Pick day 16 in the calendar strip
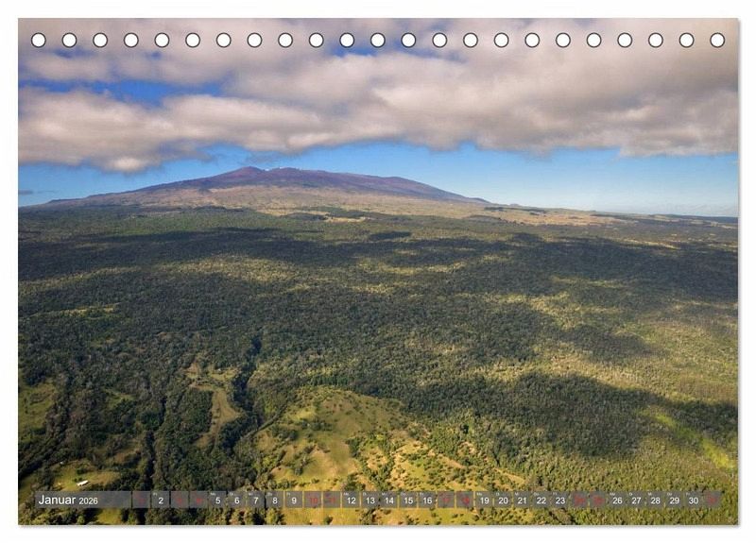The height and width of the screenshot is (543, 756). tap(427, 500)
